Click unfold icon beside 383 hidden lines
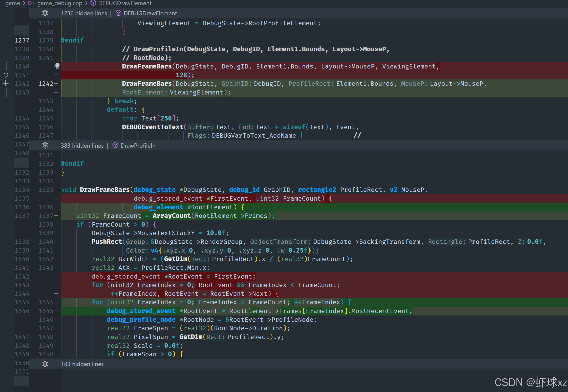The image size is (568, 392). point(45,146)
